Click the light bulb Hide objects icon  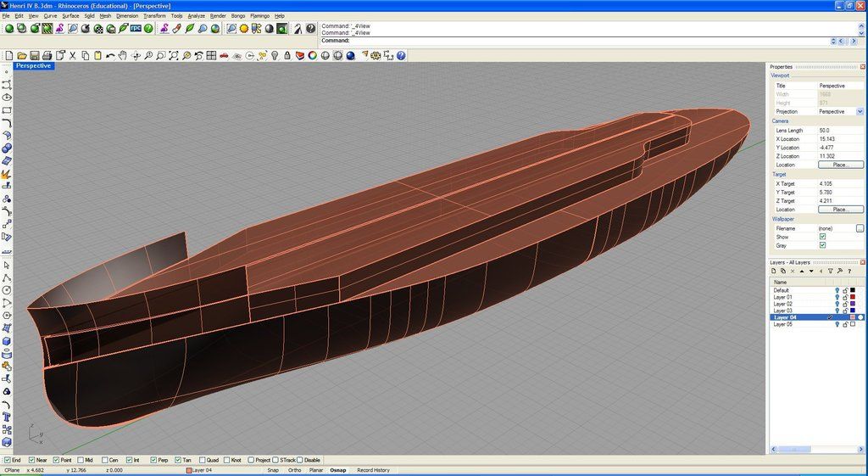click(275, 55)
